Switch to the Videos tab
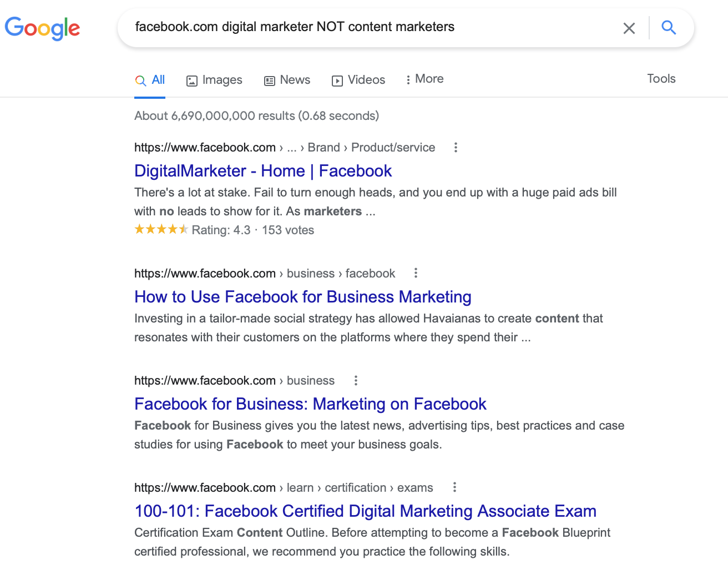Image resolution: width=728 pixels, height=575 pixels. [x=358, y=80]
